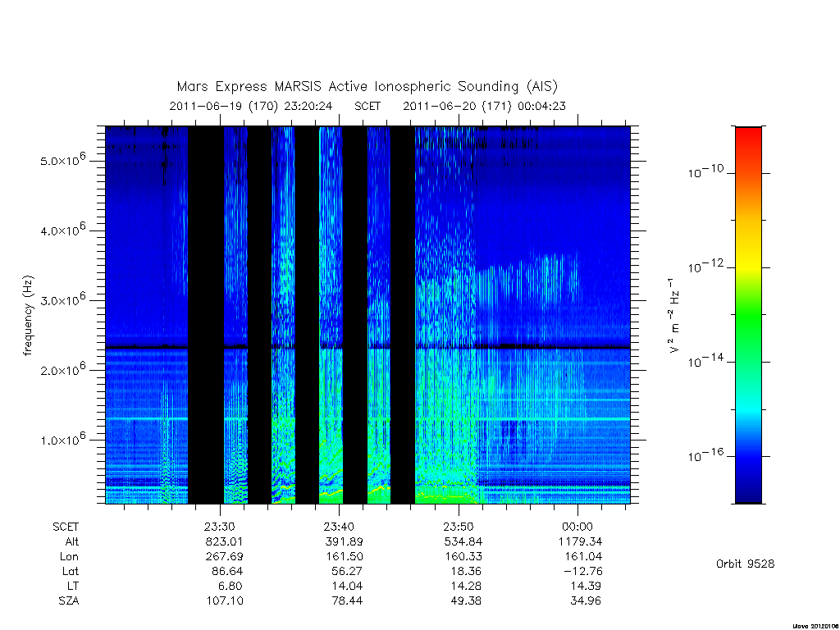The width and height of the screenshot is (840, 630).
Task: Click the 10^-12 color bar label
Action: [x=705, y=266]
